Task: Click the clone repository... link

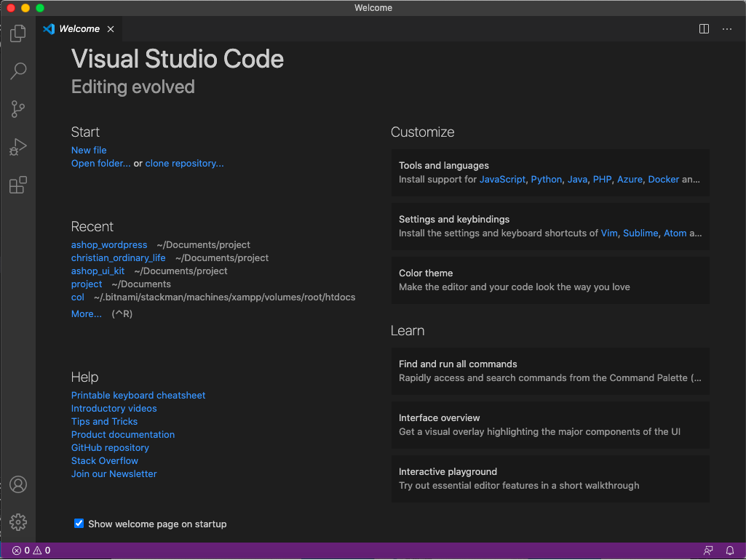Action: point(185,164)
